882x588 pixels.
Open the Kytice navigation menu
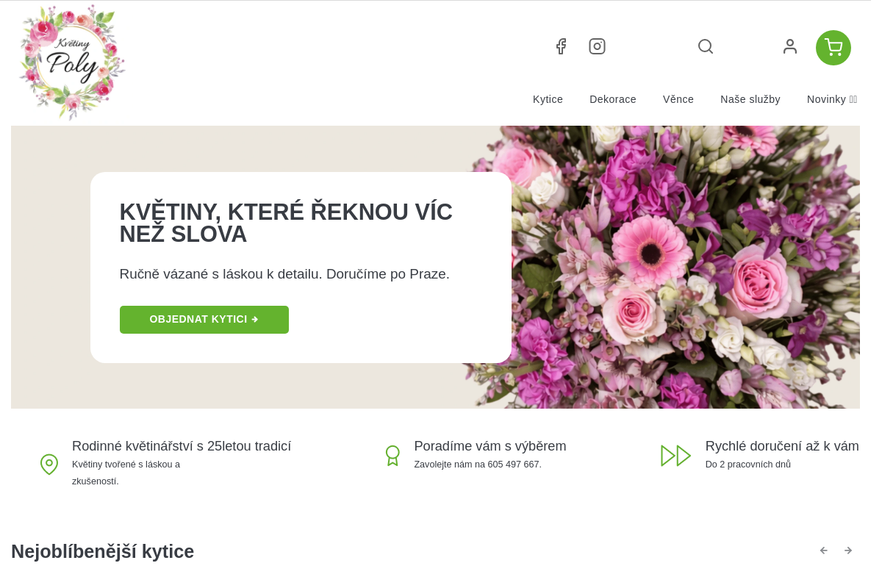tap(548, 99)
